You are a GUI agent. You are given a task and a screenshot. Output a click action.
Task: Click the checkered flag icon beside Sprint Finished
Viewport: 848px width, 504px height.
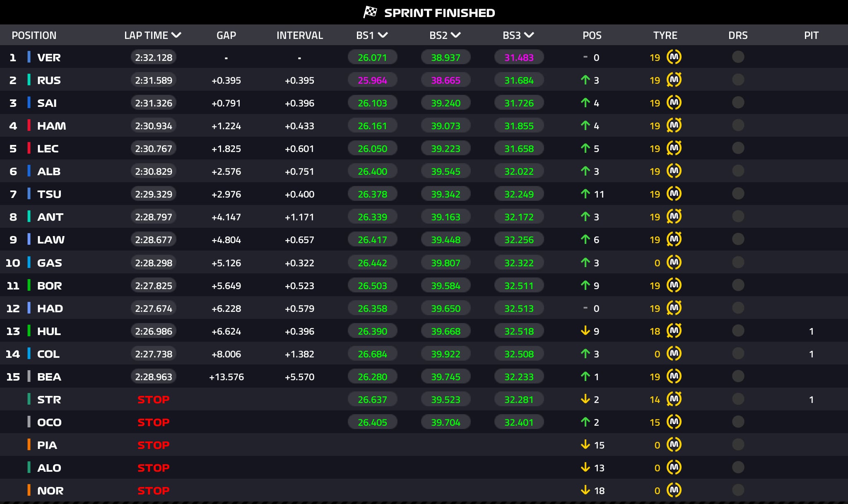coord(370,12)
